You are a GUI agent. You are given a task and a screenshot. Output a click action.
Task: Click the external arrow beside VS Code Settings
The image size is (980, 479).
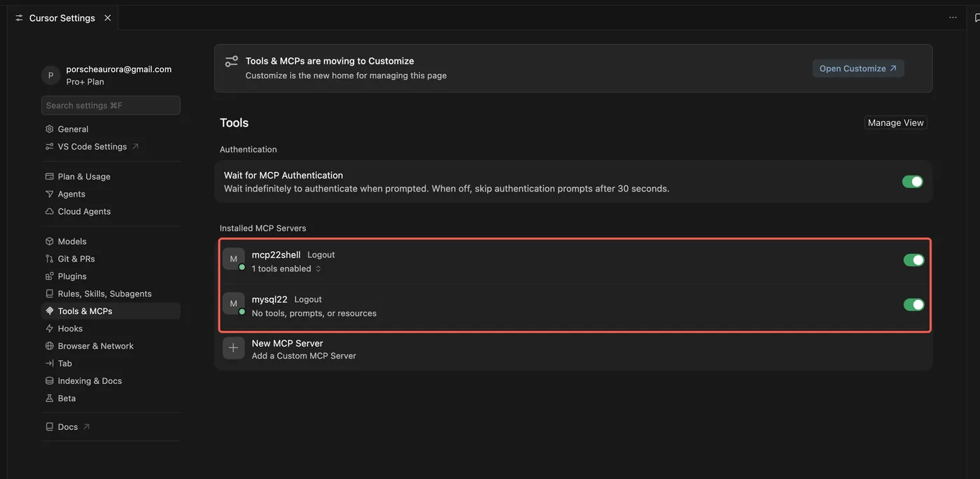click(135, 147)
